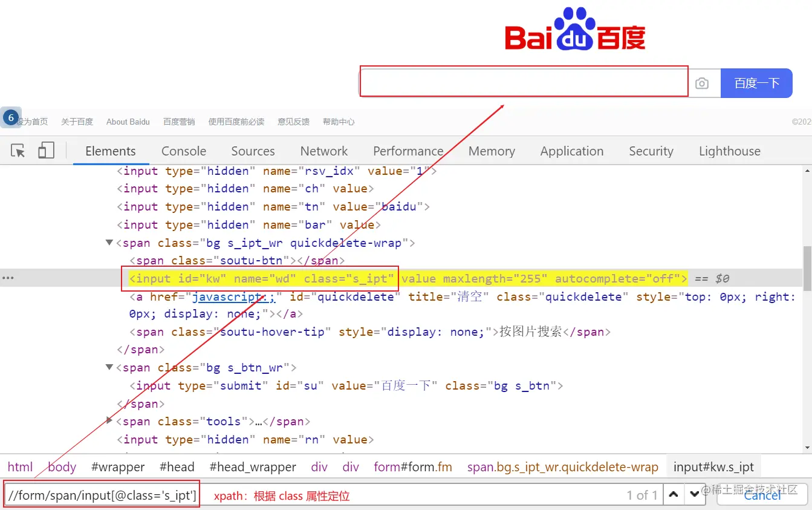Select html in the breadcrumb bar
812x510 pixels.
pos(20,467)
